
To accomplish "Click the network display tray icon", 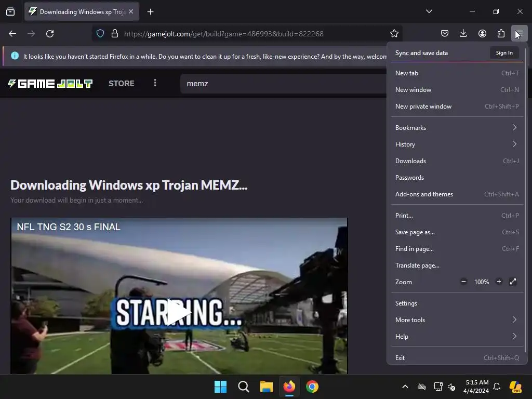I will pyautogui.click(x=438, y=387).
